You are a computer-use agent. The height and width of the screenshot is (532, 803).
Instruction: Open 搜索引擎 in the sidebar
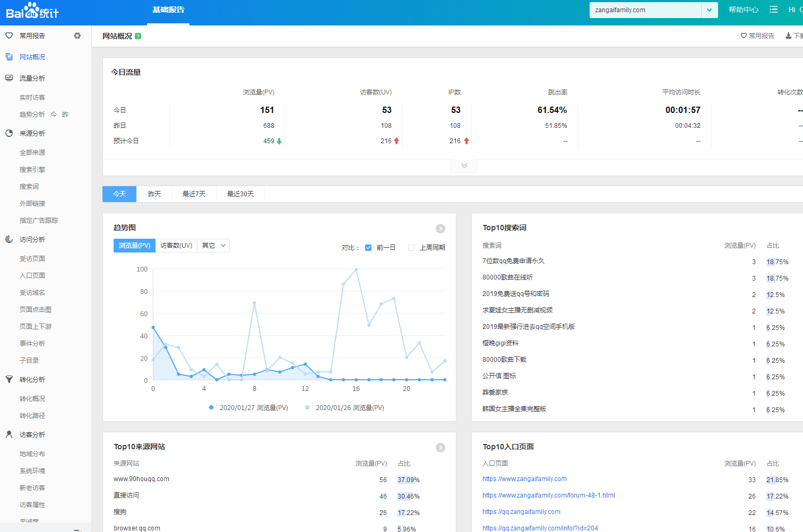(x=32, y=170)
